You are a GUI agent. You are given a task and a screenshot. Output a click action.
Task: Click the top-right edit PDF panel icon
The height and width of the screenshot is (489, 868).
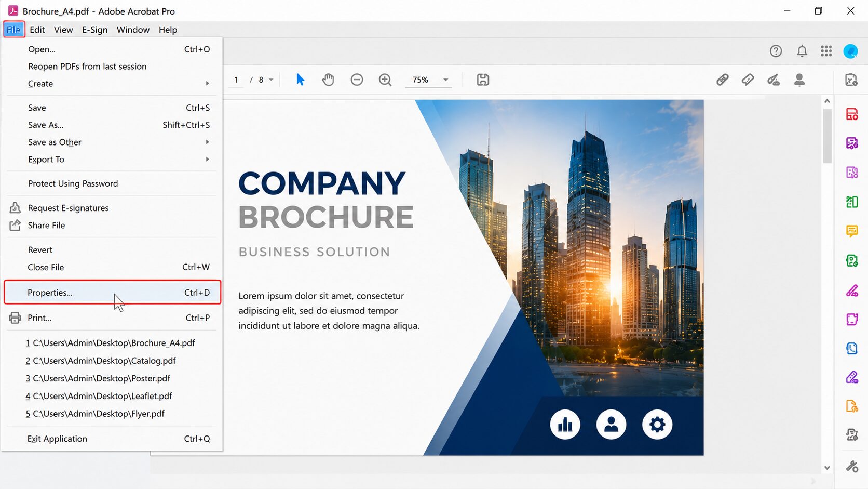click(x=851, y=80)
